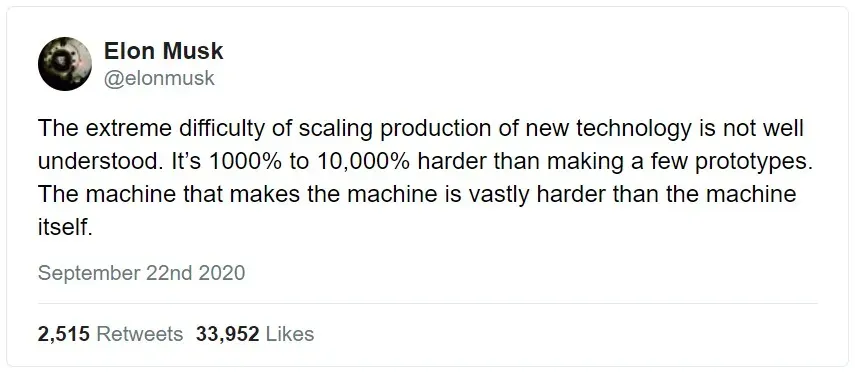Viewport: 855px width, 373px height.
Task: Click the word 'itself.' ending the tweet
Action: [63, 227]
